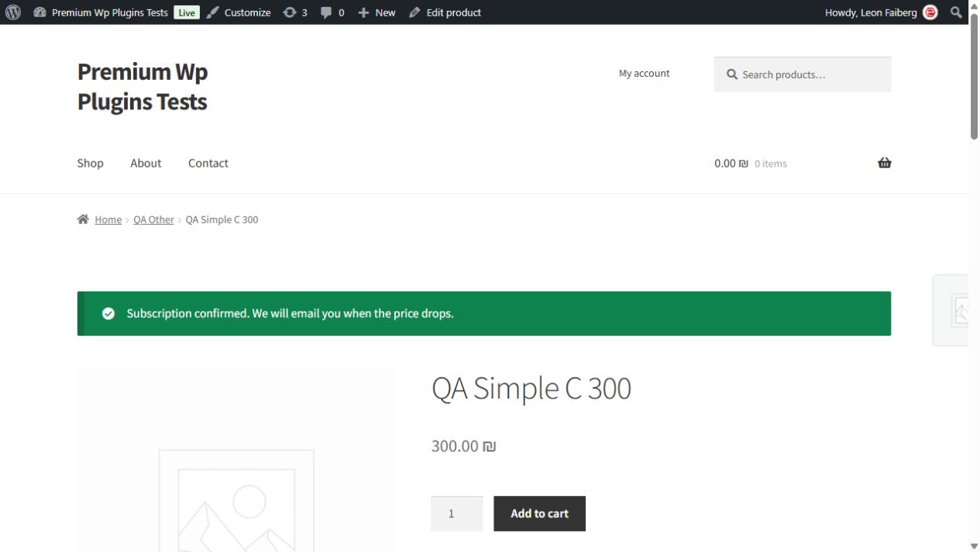Click the cart total 0.00 ₪

pyautogui.click(x=731, y=164)
